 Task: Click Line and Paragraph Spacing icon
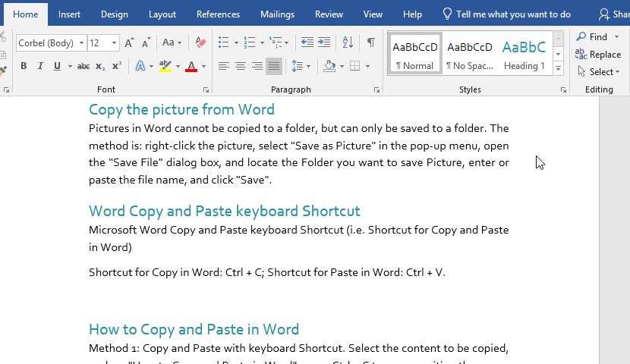[x=297, y=66]
